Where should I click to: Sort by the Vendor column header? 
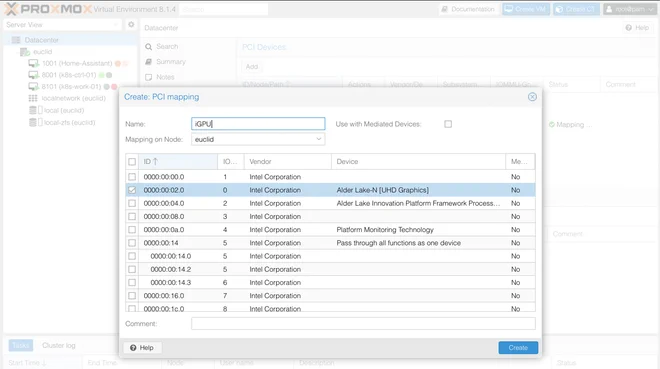(287, 162)
